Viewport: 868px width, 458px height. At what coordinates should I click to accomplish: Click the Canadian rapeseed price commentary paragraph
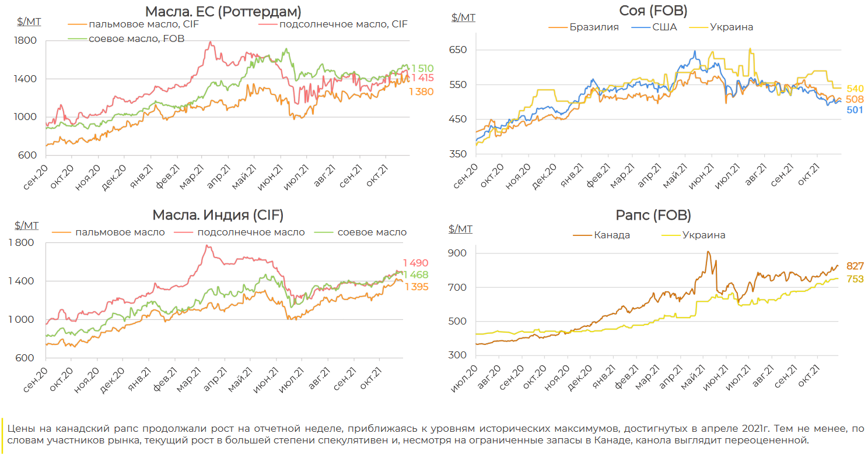click(436, 434)
